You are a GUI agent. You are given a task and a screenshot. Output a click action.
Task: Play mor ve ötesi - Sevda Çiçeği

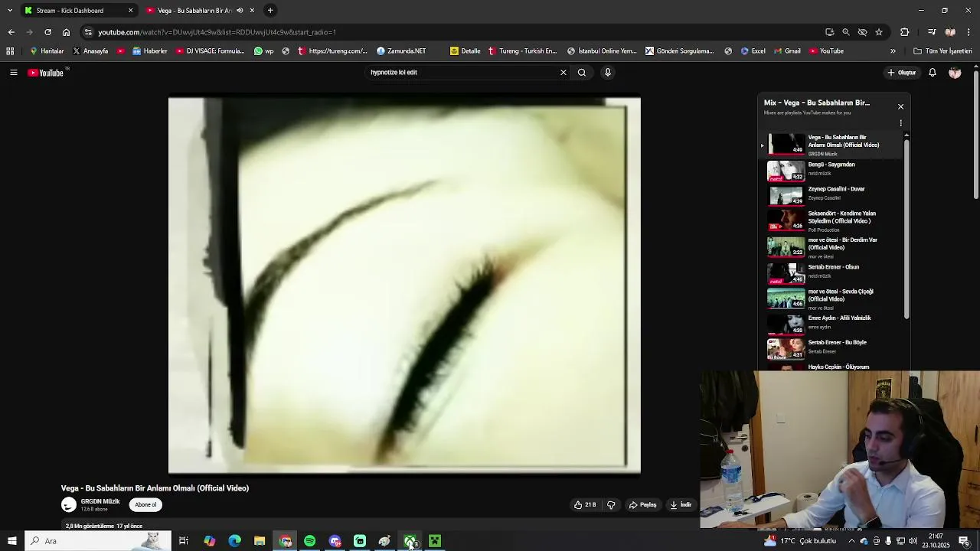click(x=835, y=298)
